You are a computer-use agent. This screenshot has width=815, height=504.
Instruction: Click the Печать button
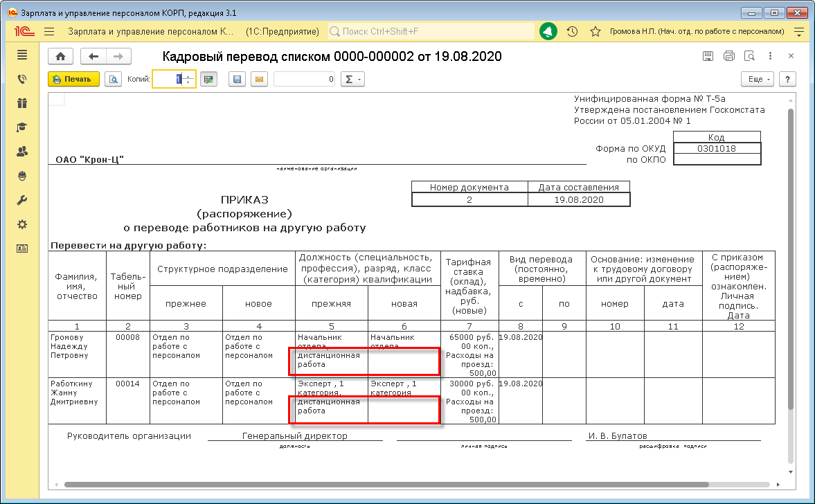[x=74, y=80]
